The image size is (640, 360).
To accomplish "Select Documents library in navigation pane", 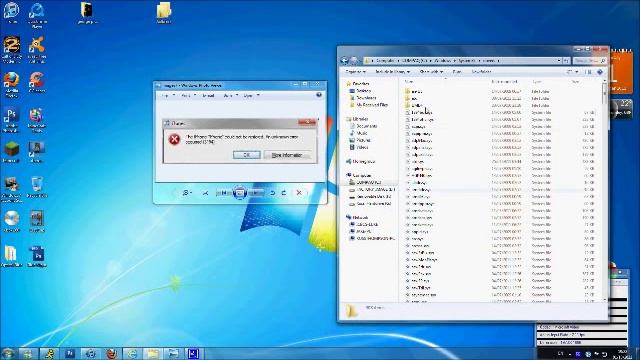I will pos(364,126).
